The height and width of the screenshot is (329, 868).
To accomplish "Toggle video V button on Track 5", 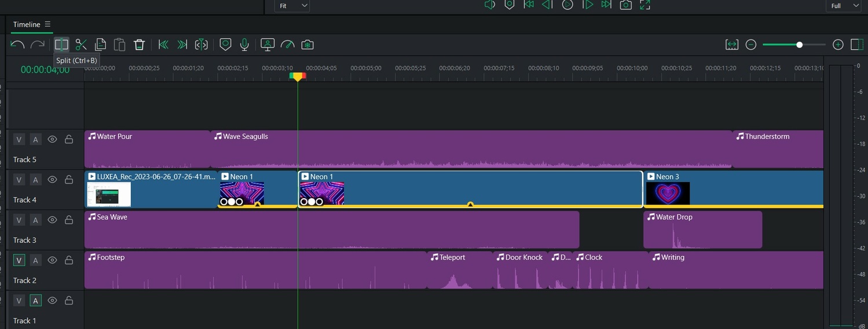I will point(19,139).
